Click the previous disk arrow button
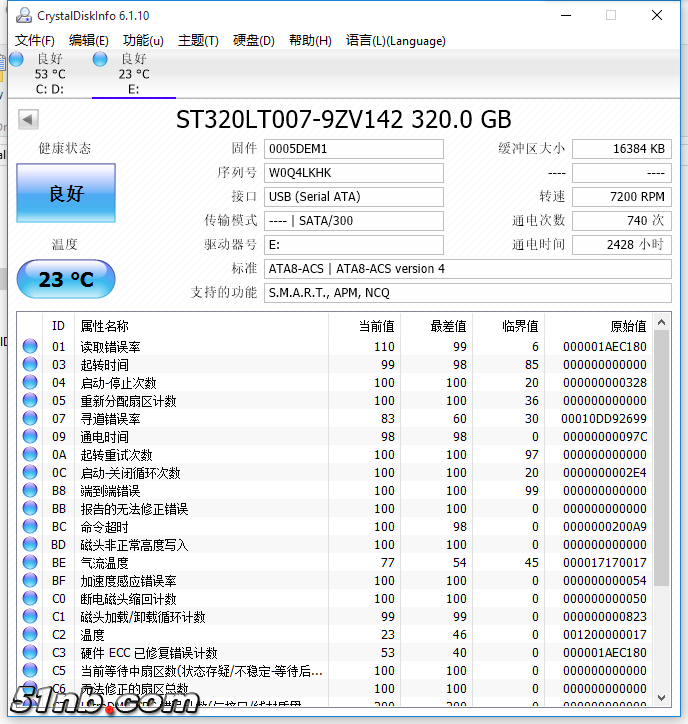 pos(28,120)
